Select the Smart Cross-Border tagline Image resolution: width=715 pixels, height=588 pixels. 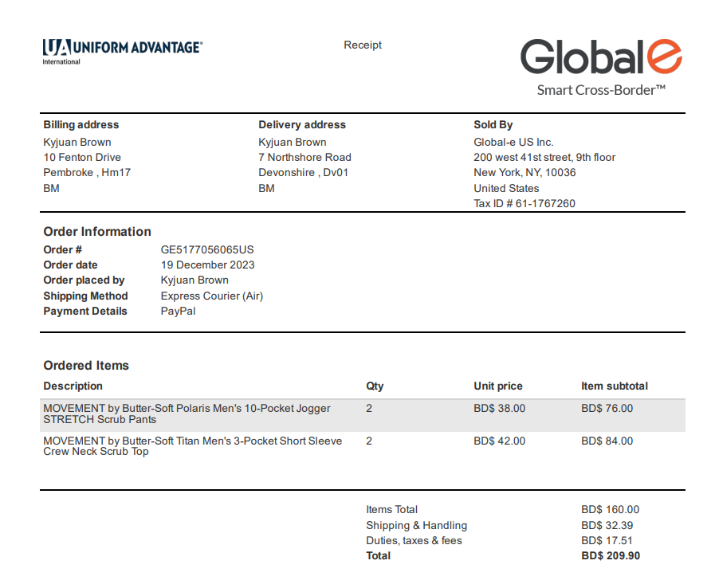coord(601,90)
